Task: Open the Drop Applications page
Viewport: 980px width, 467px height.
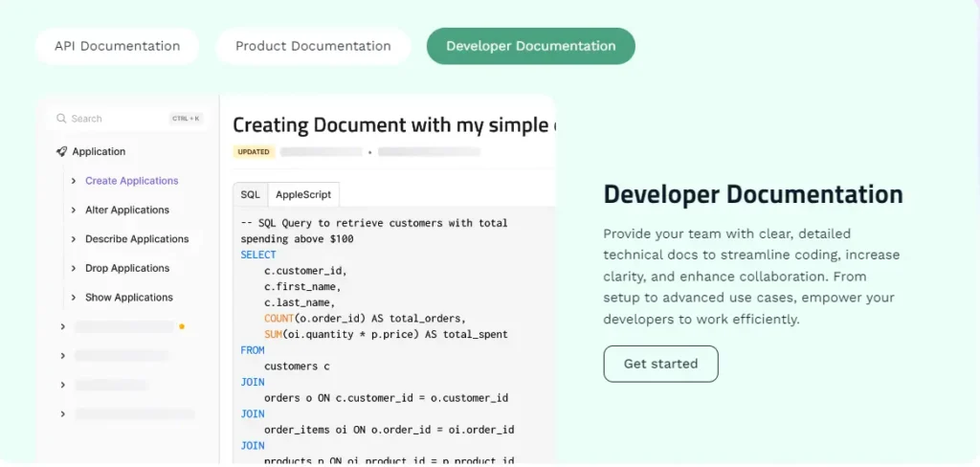Action: [x=127, y=268]
